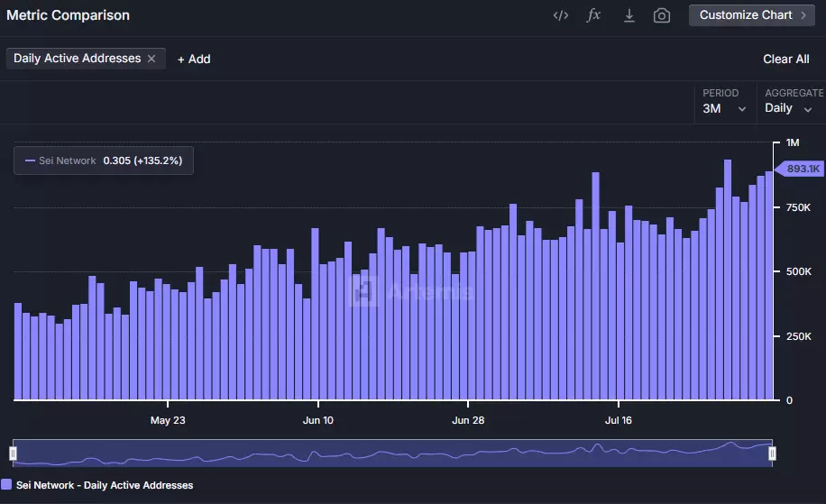This screenshot has width=826, height=504.
Task: Click the Artemis watermark logo
Action: (364, 291)
